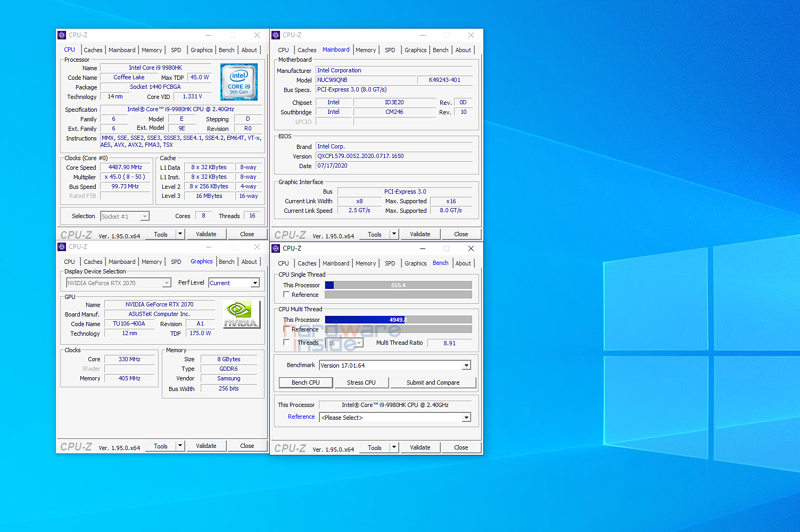Open the NVIDIA GeForce RTX 2070 device dropdown
This screenshot has width=800, height=532.
click(x=167, y=282)
